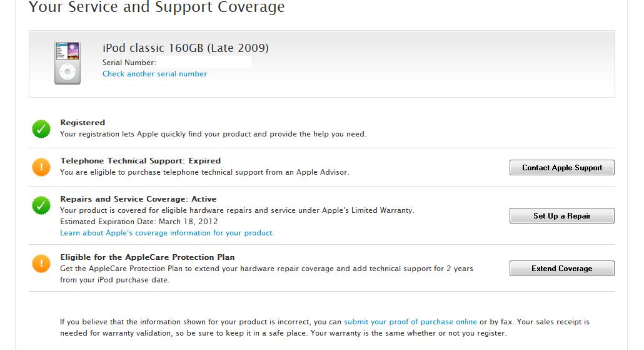The width and height of the screenshot is (644, 350).
Task: Click the Registered status heading
Action: [x=83, y=123]
